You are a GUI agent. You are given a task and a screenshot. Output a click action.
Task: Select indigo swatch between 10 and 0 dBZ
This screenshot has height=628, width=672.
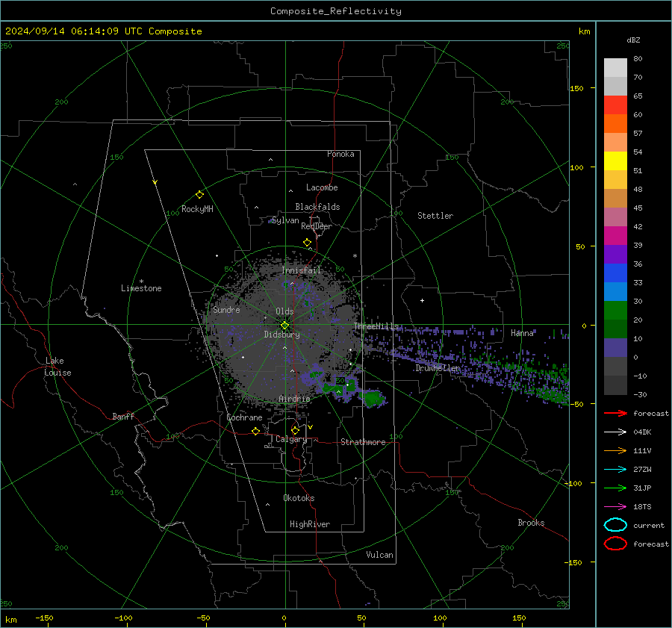click(x=615, y=348)
